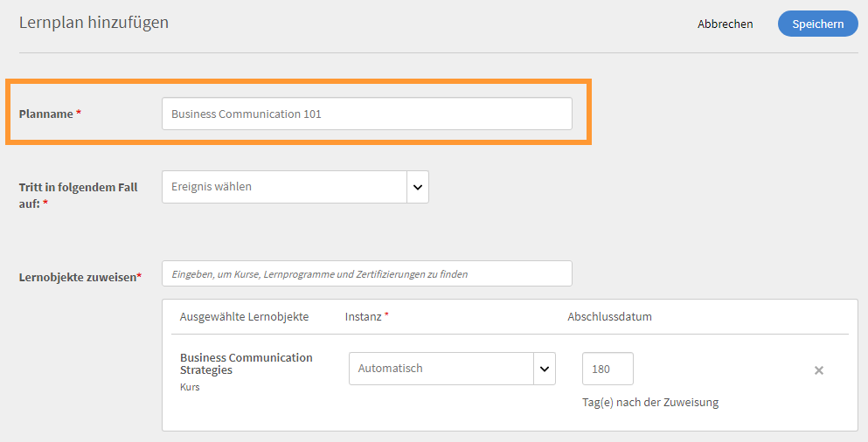The width and height of the screenshot is (868, 442).
Task: Click the chevron beside Automatisch
Action: (x=545, y=369)
